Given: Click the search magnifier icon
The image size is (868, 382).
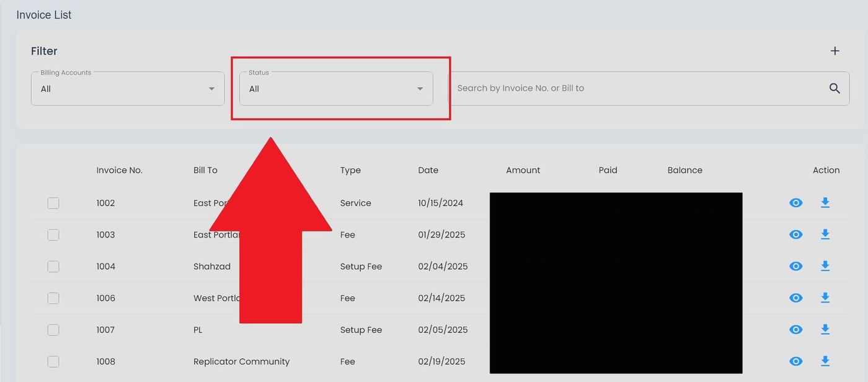Looking at the screenshot, I should pos(835,89).
